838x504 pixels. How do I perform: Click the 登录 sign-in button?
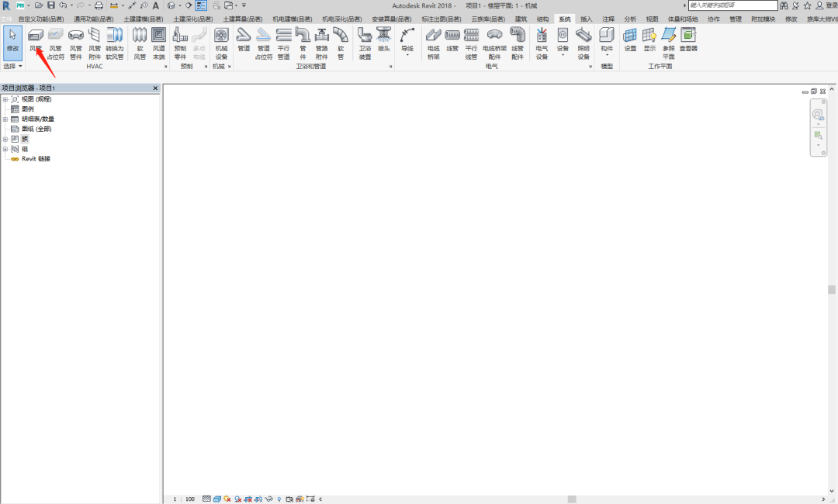826,5
